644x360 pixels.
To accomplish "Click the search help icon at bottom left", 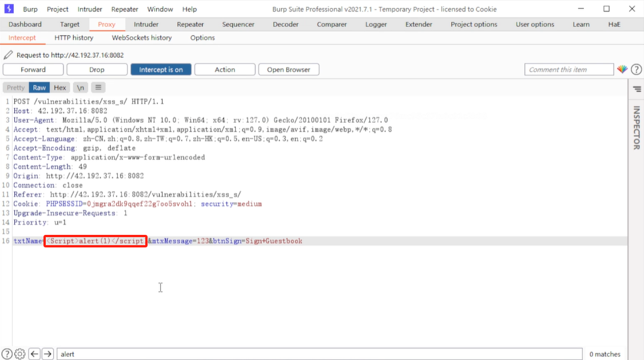I will click(7, 354).
